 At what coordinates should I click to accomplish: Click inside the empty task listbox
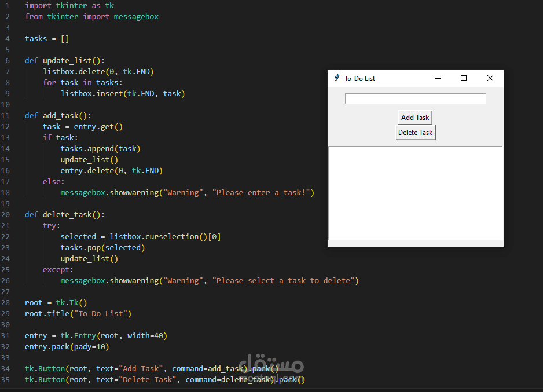pos(415,193)
